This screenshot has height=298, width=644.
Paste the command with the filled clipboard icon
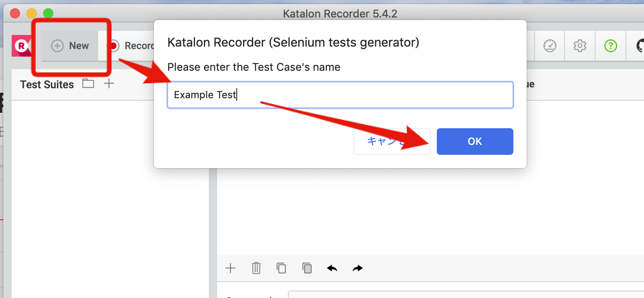[307, 268]
